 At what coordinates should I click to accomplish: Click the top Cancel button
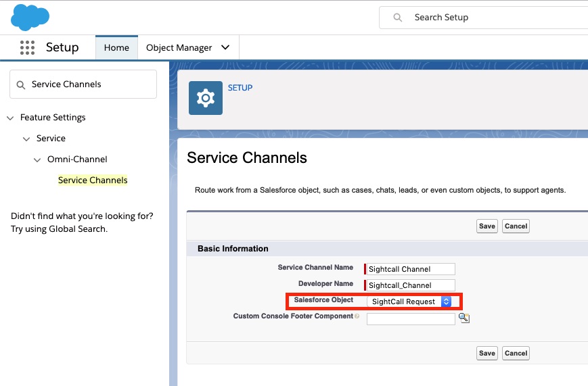tap(516, 226)
